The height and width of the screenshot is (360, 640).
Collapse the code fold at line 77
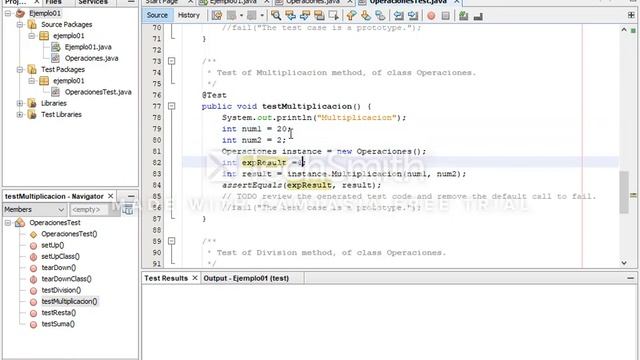[x=171, y=106]
